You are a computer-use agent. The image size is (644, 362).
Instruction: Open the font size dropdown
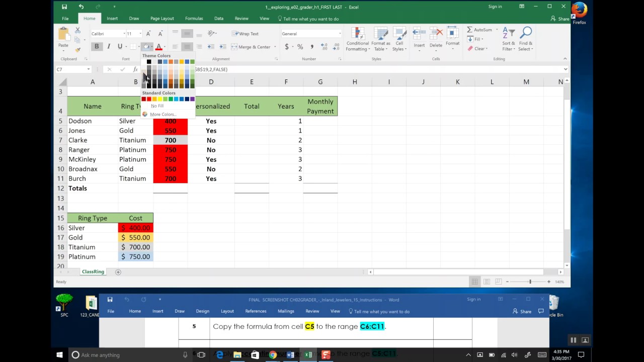pyautogui.click(x=140, y=34)
